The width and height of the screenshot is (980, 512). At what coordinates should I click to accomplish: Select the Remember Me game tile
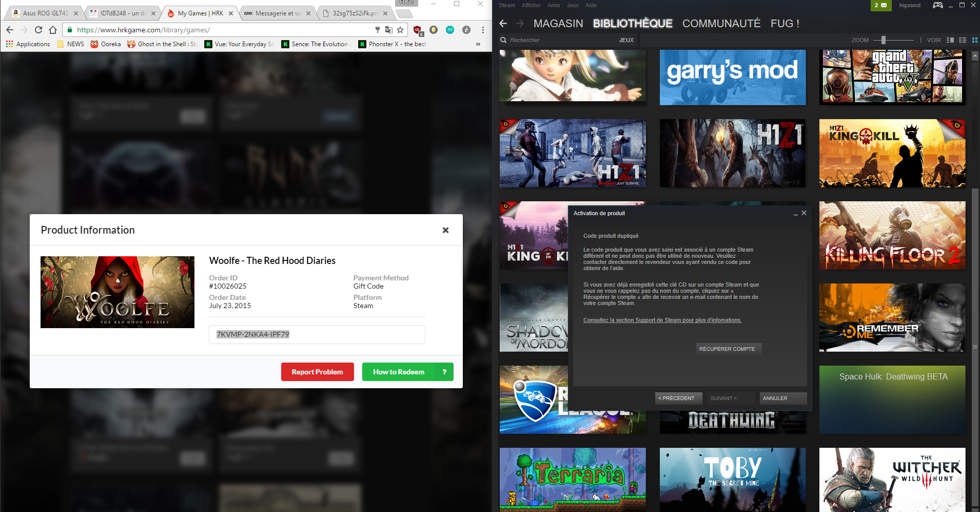click(x=892, y=317)
